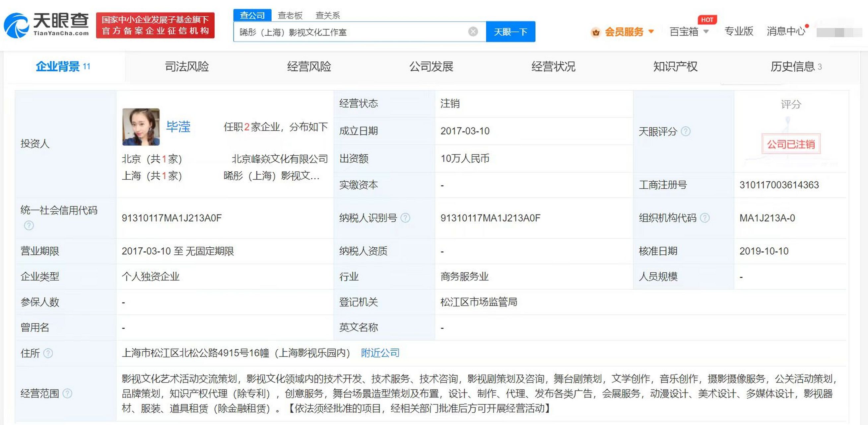This screenshot has height=425, width=868.
Task: Click help icon beside 纳税人识别号
Action: (x=405, y=218)
